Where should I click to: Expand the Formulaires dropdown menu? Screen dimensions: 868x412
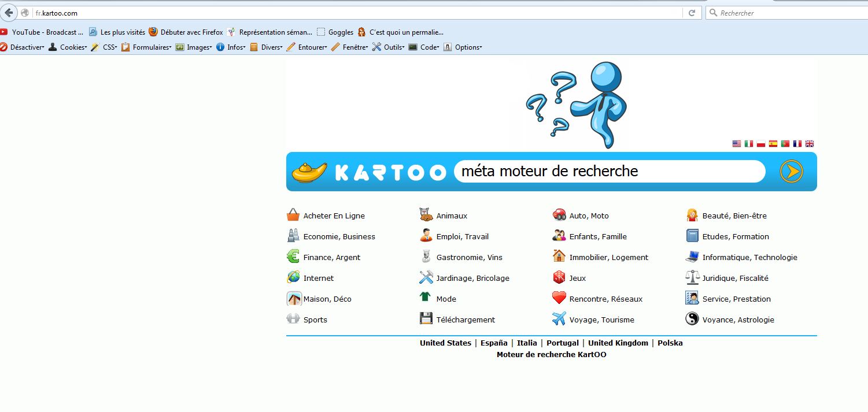147,47
